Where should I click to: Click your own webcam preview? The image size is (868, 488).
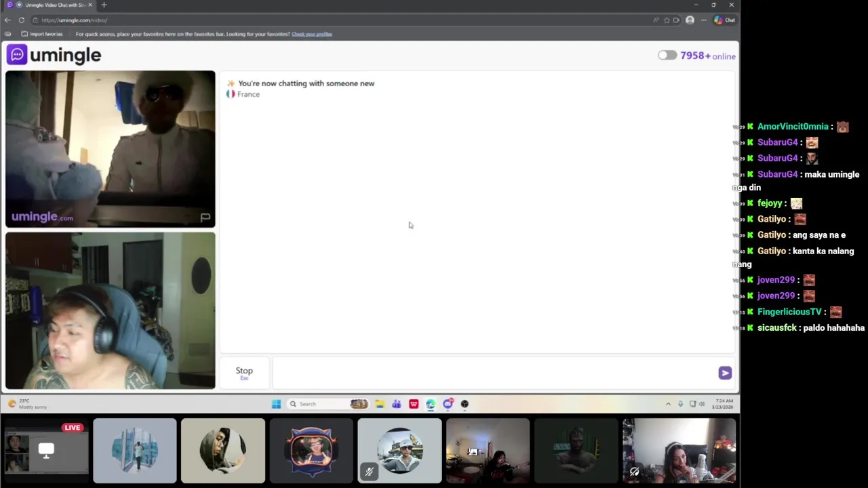click(110, 310)
